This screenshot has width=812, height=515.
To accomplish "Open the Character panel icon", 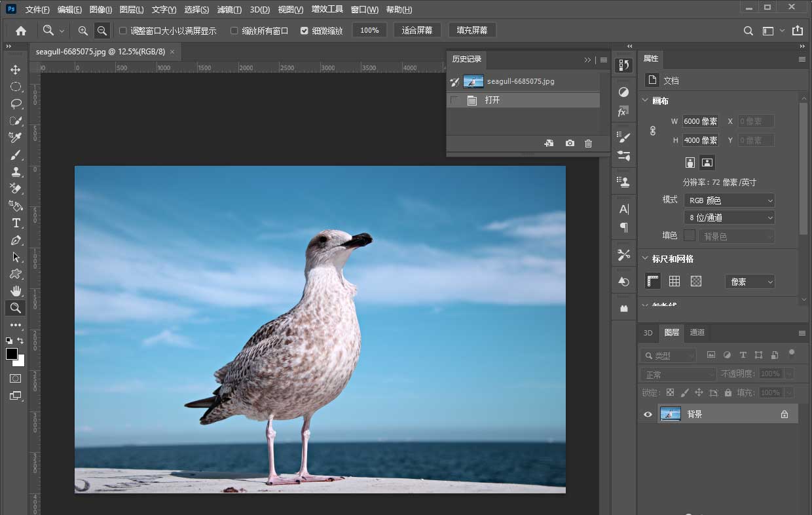I will tap(624, 209).
